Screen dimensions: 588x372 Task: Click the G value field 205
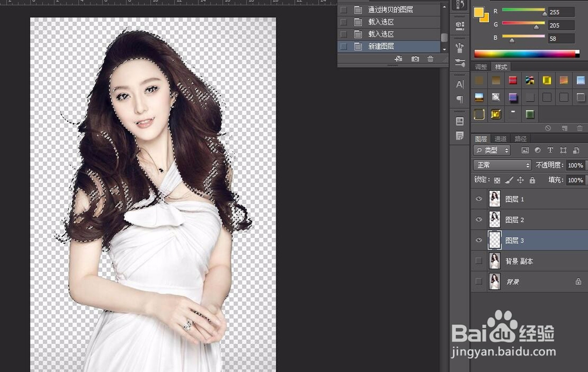(561, 25)
